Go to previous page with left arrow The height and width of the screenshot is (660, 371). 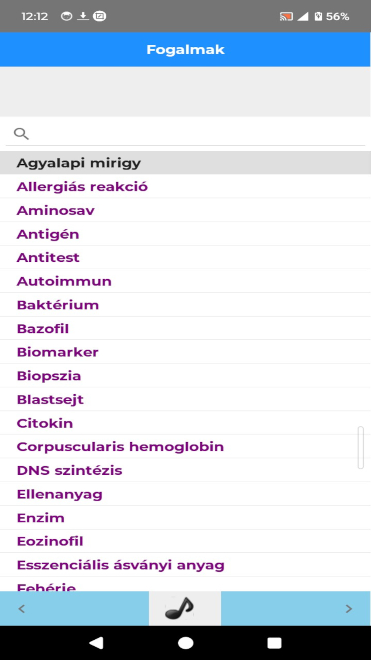(x=22, y=609)
